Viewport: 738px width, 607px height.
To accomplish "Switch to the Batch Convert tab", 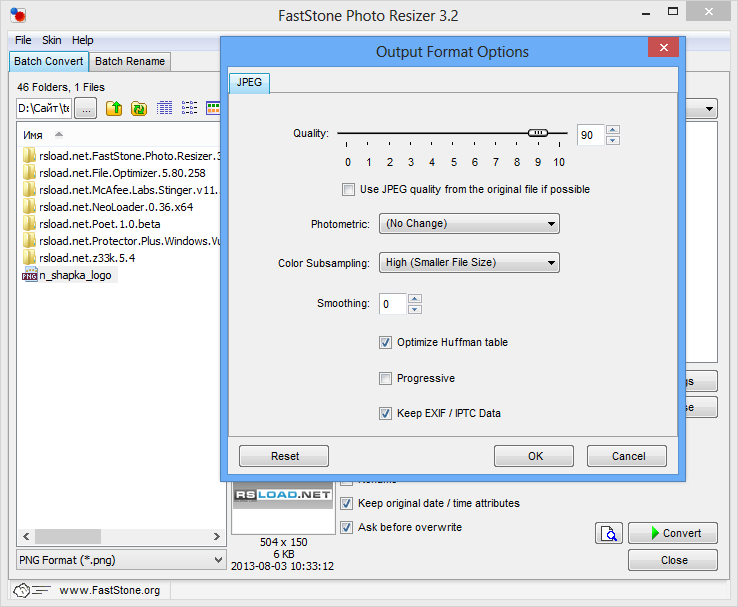I will click(48, 61).
